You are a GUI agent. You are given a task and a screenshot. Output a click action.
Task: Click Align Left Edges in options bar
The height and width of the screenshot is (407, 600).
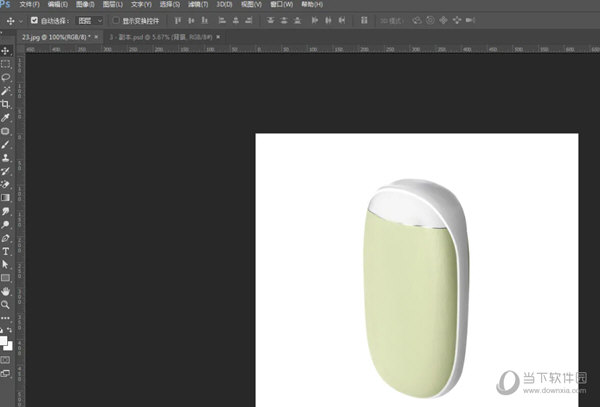[x=222, y=20]
